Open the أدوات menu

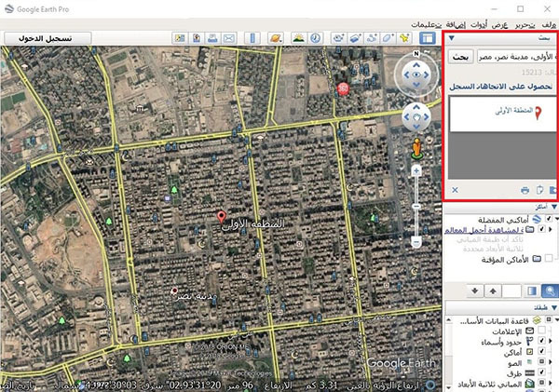(x=479, y=24)
